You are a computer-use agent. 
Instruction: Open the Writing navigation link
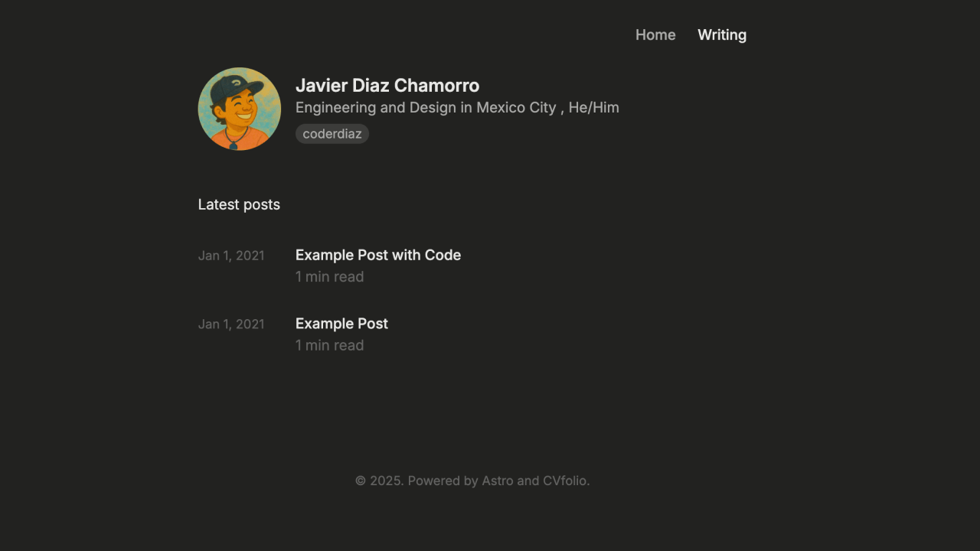[721, 35]
